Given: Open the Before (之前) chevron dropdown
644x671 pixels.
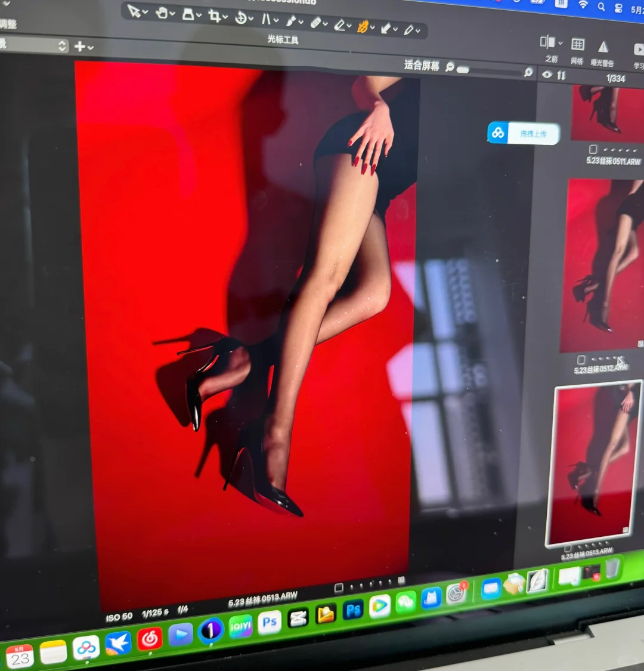Looking at the screenshot, I should coord(561,43).
